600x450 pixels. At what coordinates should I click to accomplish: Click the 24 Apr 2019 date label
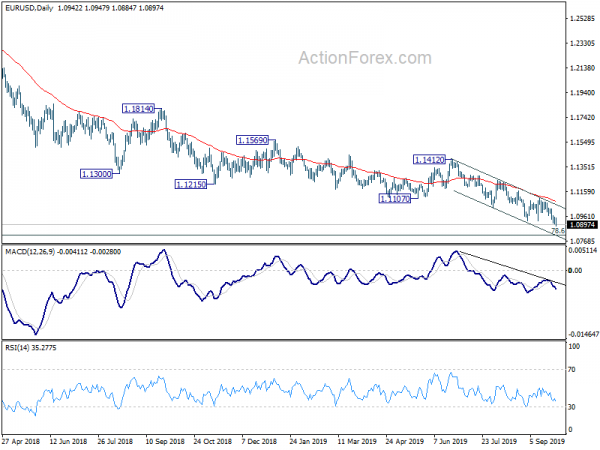404,441
